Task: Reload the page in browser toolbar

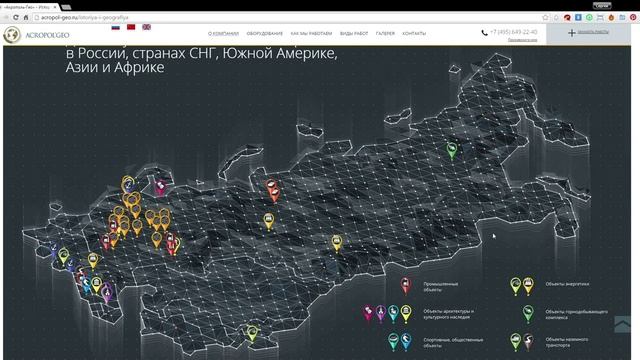Action: (x=16, y=17)
